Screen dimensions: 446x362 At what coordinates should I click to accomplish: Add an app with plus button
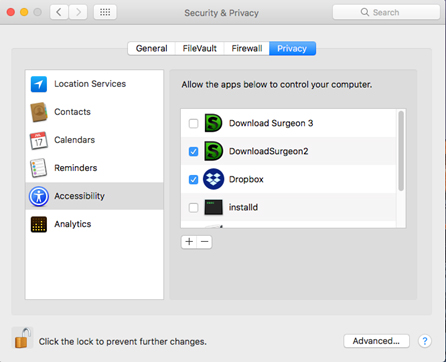[189, 242]
